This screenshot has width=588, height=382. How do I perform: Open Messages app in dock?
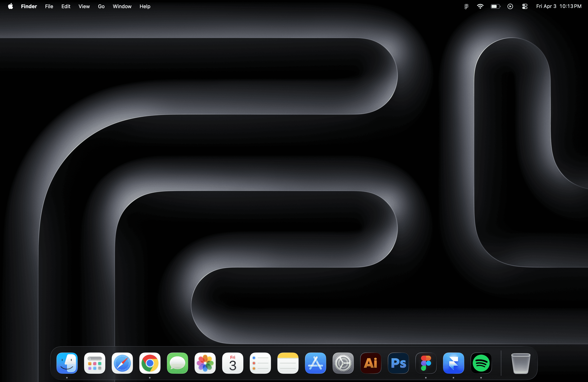(177, 363)
